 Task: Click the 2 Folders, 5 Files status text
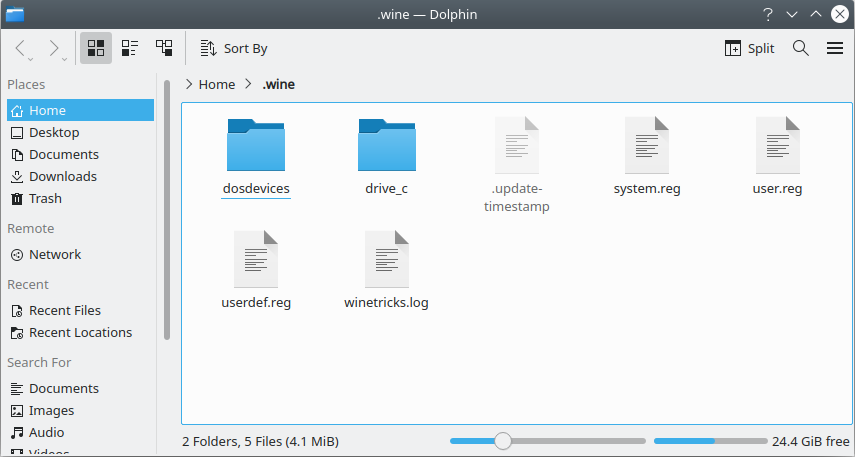pyautogui.click(x=261, y=441)
